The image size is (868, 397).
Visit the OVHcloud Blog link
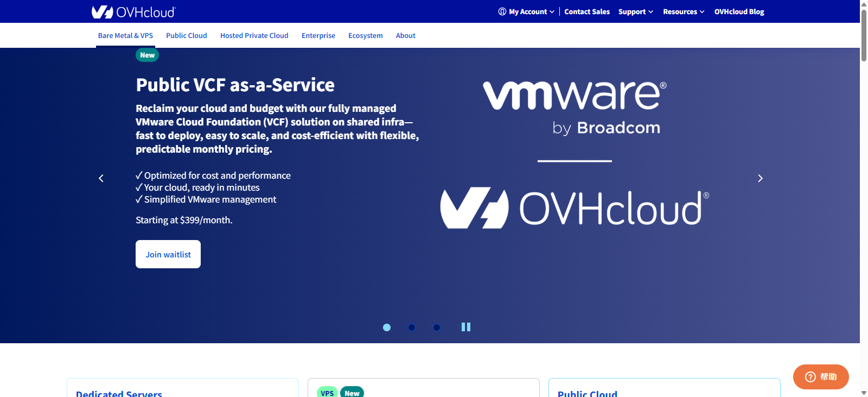(x=739, y=11)
